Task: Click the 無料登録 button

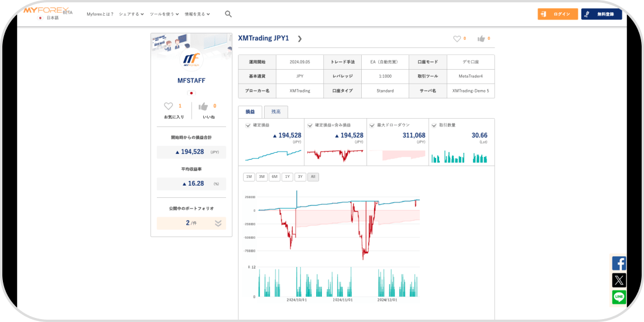Action: (x=602, y=14)
